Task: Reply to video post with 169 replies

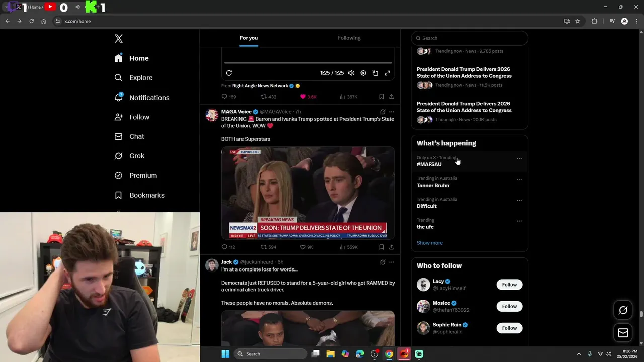Action: coord(229,97)
